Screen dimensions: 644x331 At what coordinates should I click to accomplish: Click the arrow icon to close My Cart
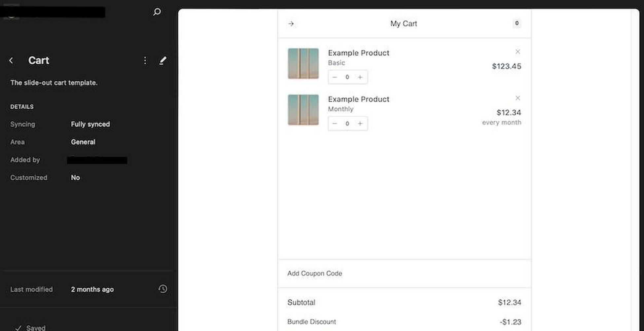[x=291, y=24]
